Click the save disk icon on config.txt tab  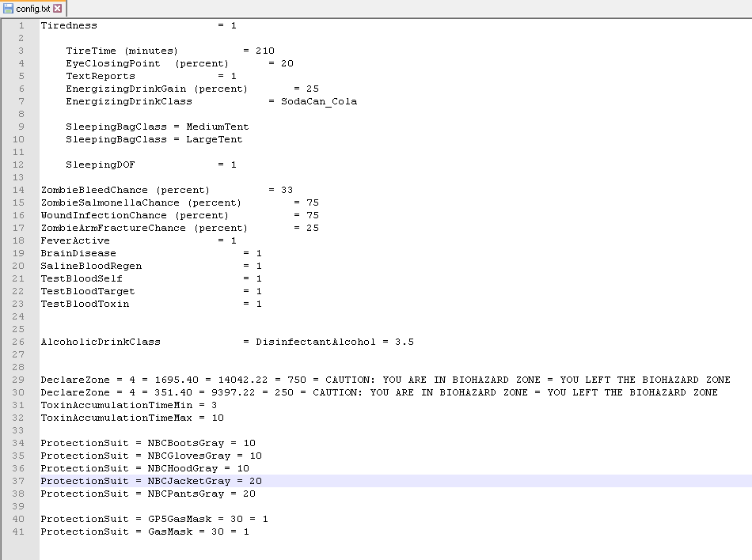coord(8,9)
